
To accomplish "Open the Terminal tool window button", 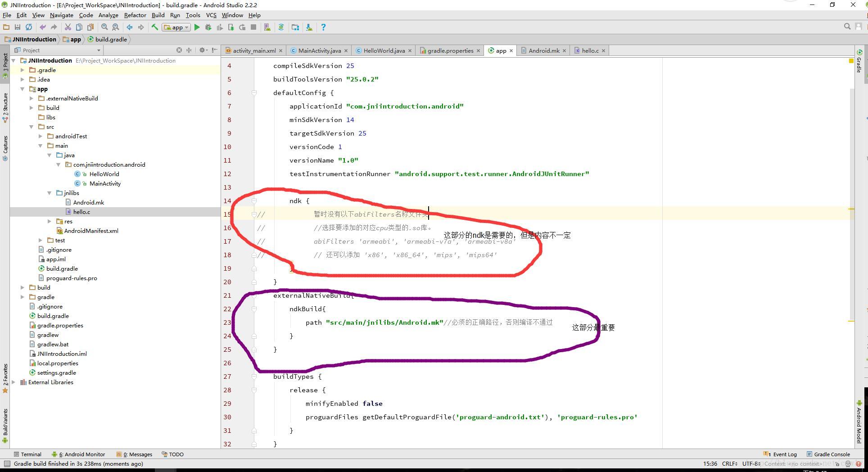I will (x=27, y=454).
